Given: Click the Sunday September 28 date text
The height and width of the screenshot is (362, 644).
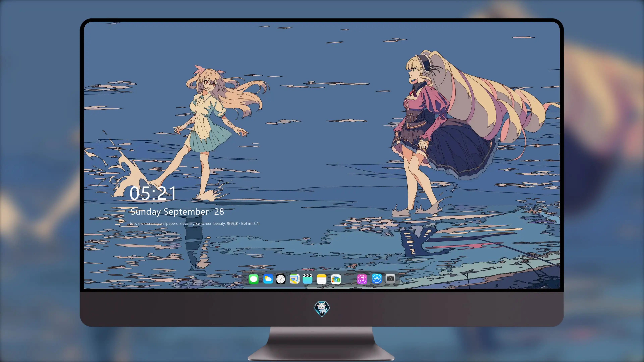Looking at the screenshot, I should click(177, 212).
